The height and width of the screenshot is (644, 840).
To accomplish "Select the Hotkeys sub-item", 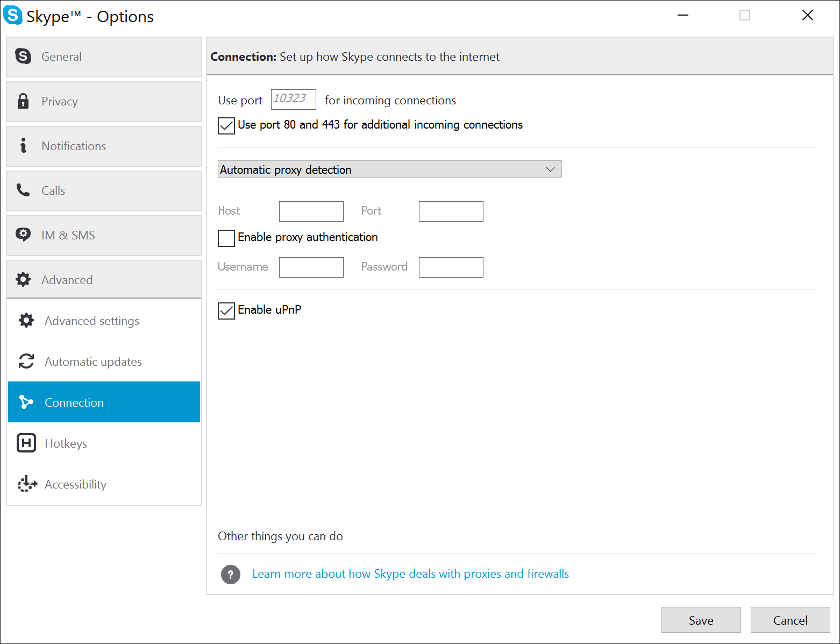I will click(x=104, y=443).
